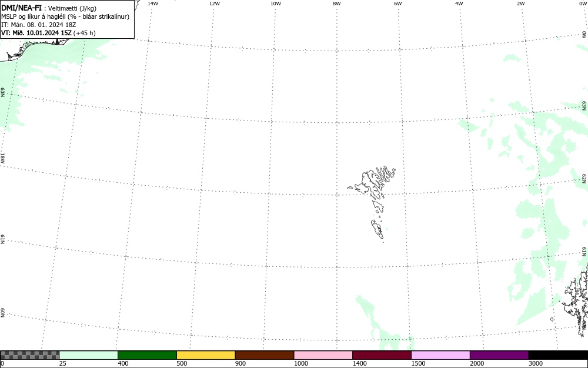
Task: Click the "Veltimætti (J/kg)" label
Action: click(72, 8)
